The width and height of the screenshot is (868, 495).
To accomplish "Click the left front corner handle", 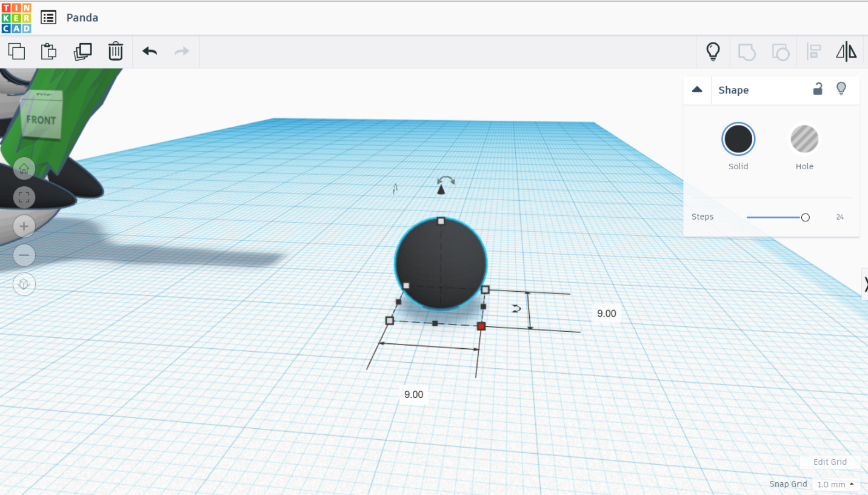I will pos(390,320).
